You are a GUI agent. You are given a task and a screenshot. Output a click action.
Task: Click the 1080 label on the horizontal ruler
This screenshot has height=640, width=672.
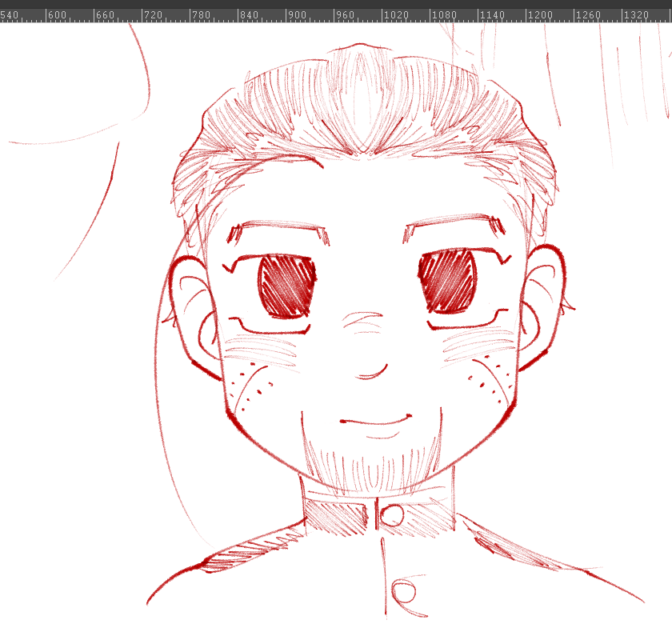click(x=445, y=15)
